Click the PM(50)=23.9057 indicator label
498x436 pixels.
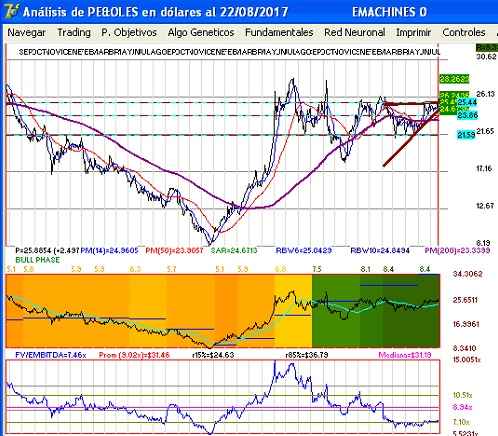pyautogui.click(x=174, y=250)
